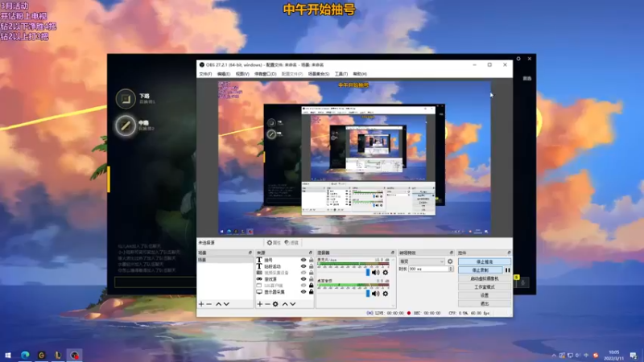This screenshot has height=362, width=644.
Task: Open transition properties gear icon
Action: 450,261
